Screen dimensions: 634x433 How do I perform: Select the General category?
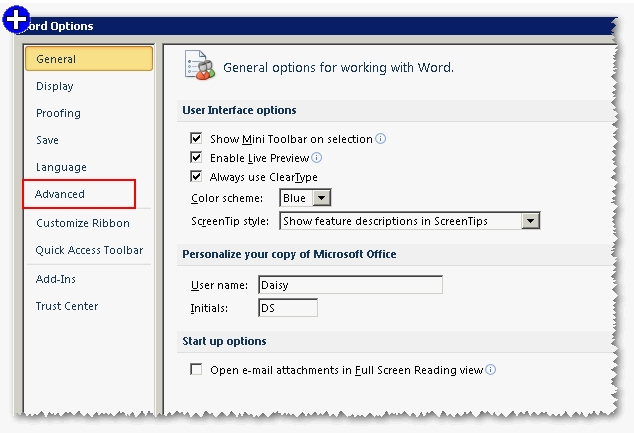click(x=89, y=59)
